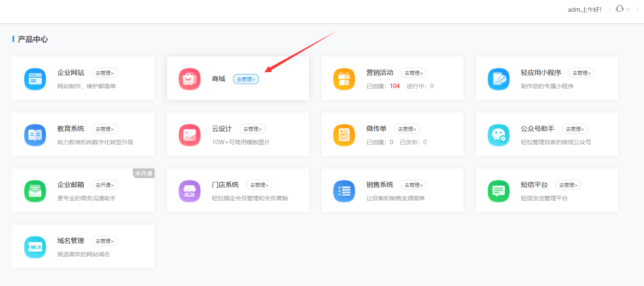Click the 销售系统 list icon
644x286 pixels.
pos(344,191)
